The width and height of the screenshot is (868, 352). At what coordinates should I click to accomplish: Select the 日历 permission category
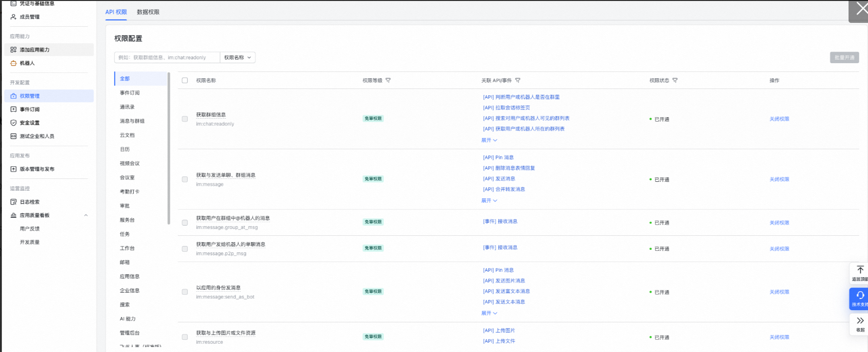click(x=125, y=149)
